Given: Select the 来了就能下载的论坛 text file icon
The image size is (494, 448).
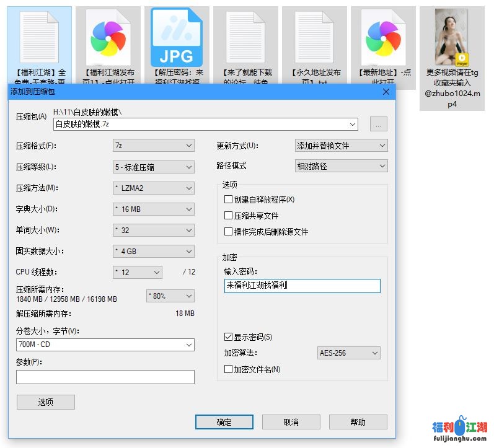Looking at the screenshot, I should coord(245,37).
